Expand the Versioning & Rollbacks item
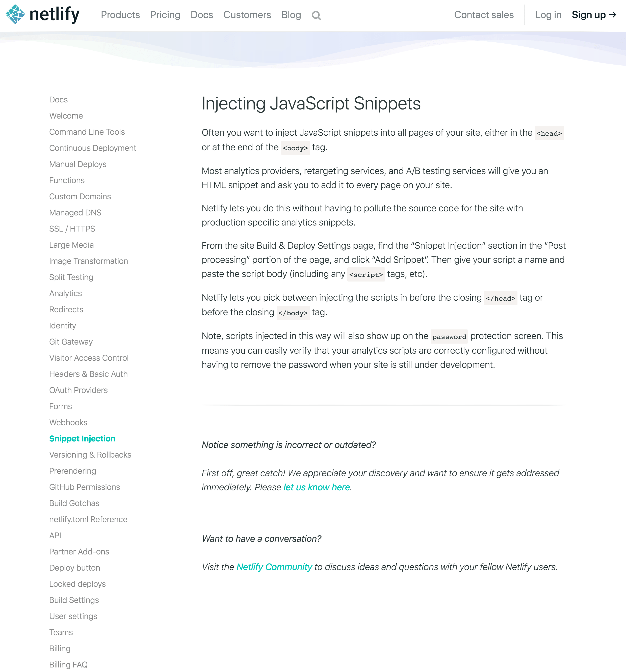This screenshot has width=626, height=672. tap(90, 455)
